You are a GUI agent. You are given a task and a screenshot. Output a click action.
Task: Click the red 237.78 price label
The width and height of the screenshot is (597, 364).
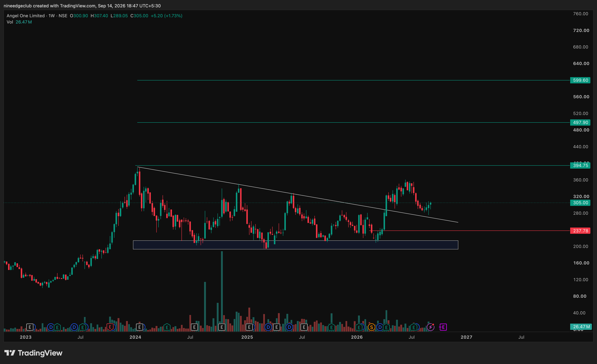click(x=580, y=231)
